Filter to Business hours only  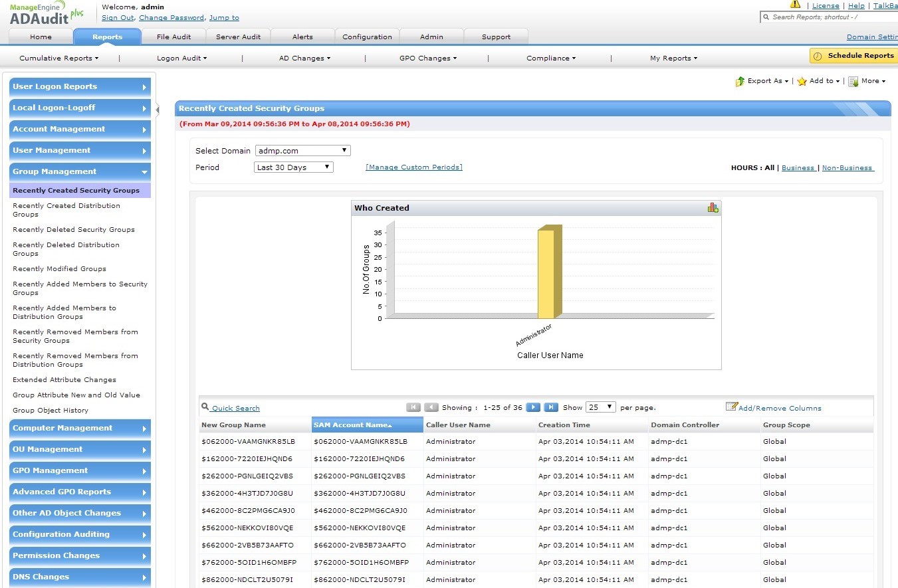[x=798, y=168]
